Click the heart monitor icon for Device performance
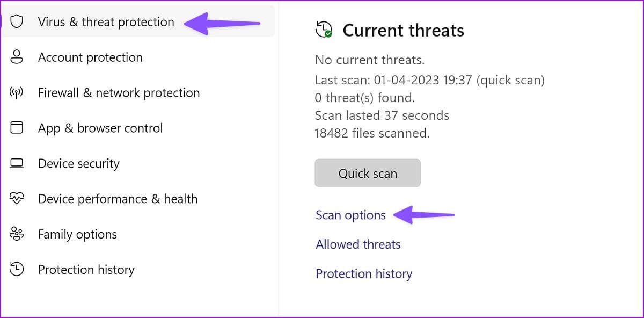This screenshot has height=318, width=644. [17, 199]
